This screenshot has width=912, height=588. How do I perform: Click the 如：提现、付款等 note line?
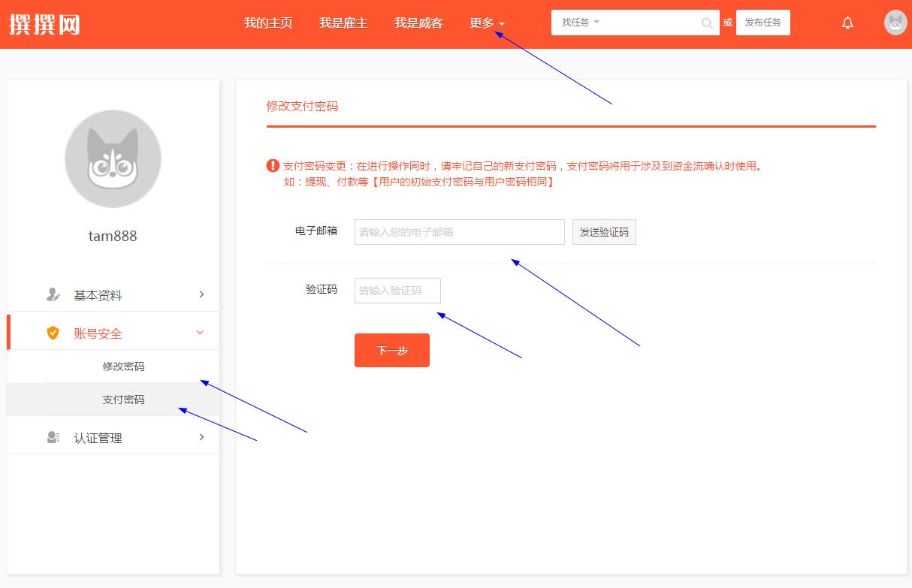click(x=419, y=182)
